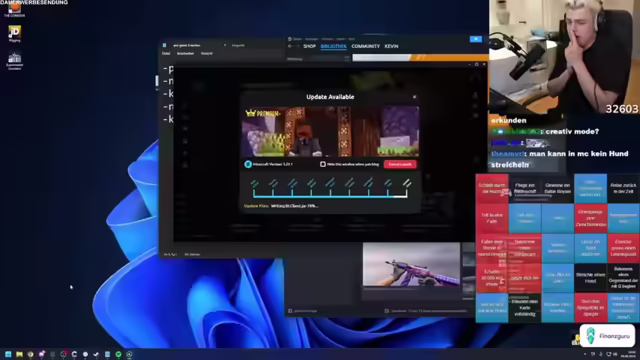Click the Premium crown badge on banner
Image resolution: width=640 pixels, height=360 pixels.
(262, 113)
